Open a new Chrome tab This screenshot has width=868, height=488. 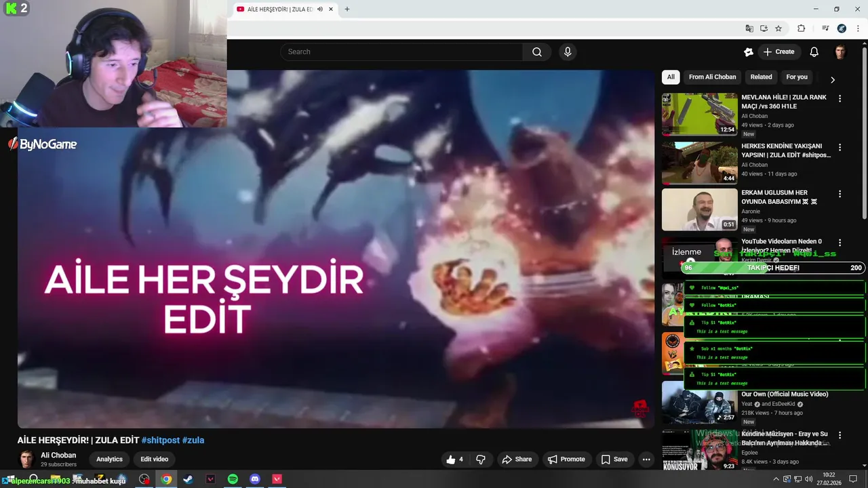(347, 9)
